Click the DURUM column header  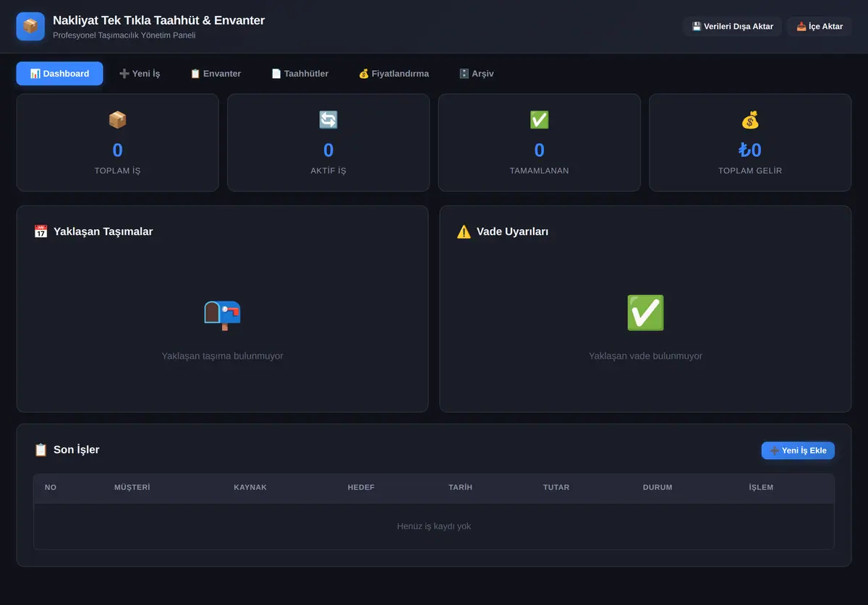pos(658,487)
